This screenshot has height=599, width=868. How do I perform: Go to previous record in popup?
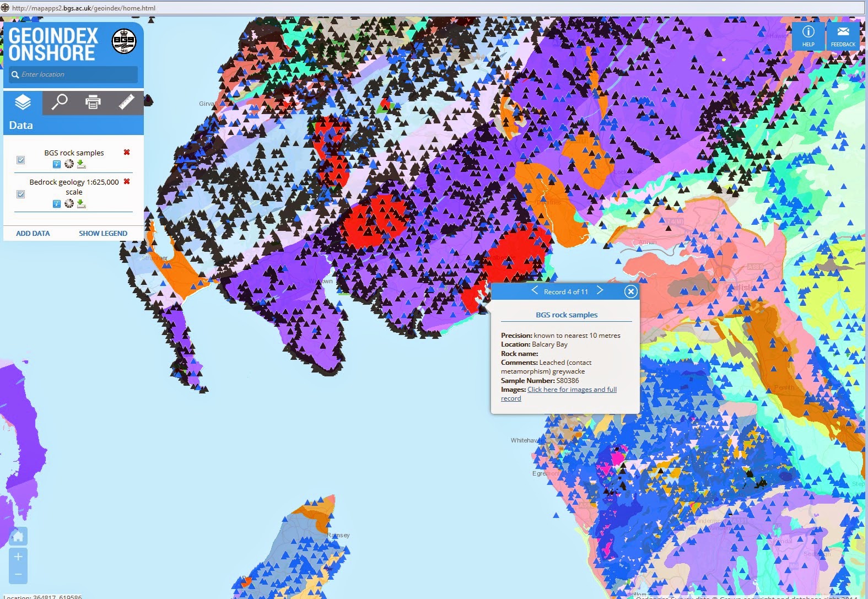coord(534,290)
